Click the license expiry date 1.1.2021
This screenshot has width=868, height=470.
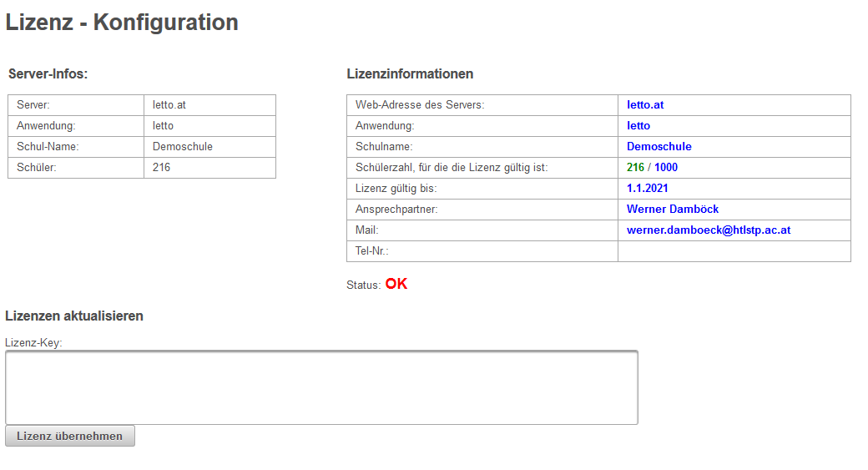tap(647, 188)
